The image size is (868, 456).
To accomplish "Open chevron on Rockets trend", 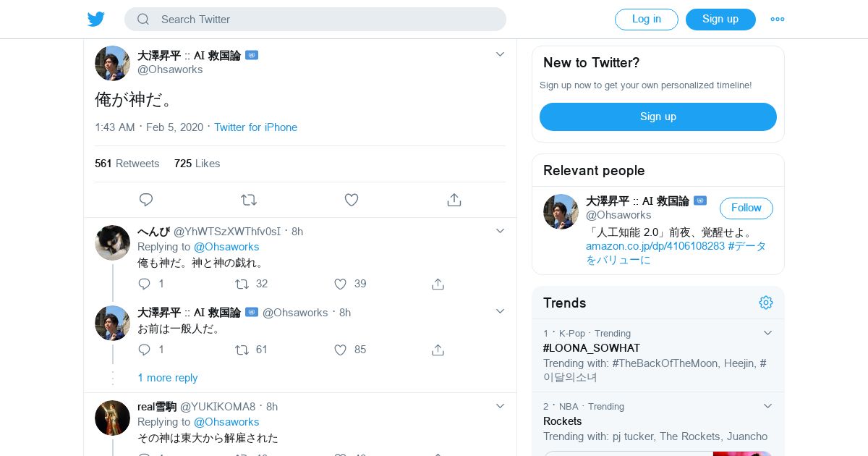I will [x=767, y=406].
